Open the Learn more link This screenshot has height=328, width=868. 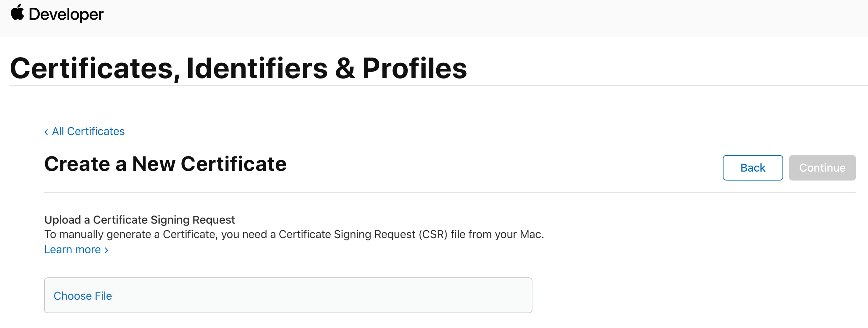click(72, 249)
